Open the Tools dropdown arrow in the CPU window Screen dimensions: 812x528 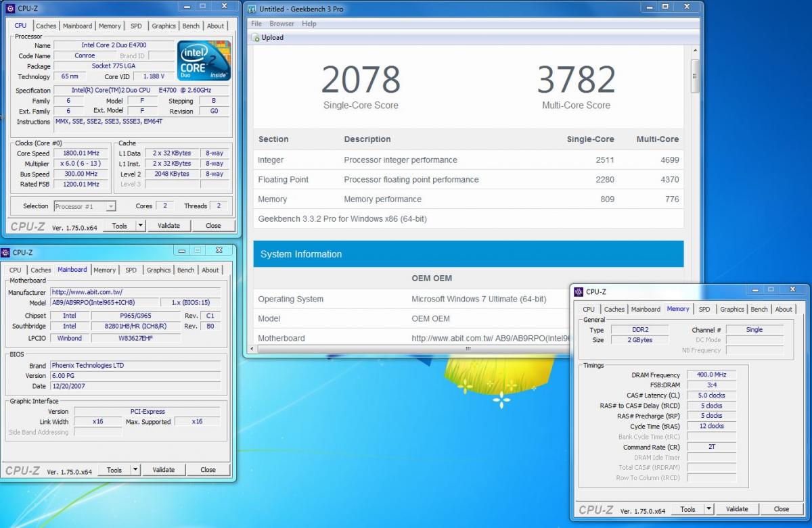pos(141,225)
